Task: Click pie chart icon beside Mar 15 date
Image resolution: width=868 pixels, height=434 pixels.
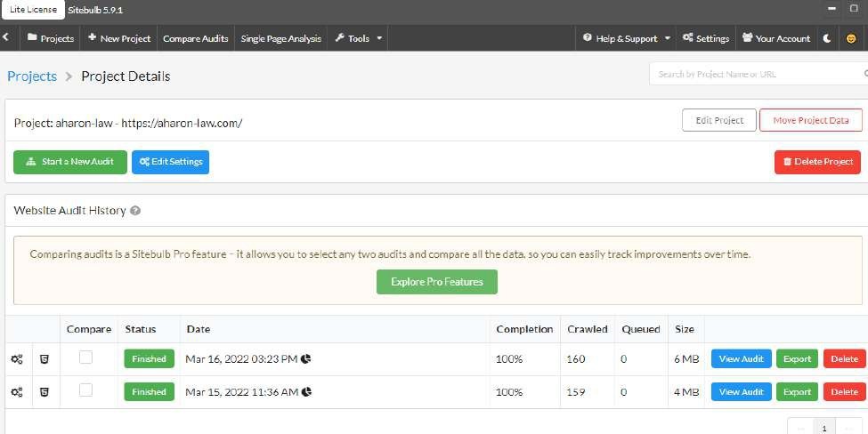Action: pos(306,392)
